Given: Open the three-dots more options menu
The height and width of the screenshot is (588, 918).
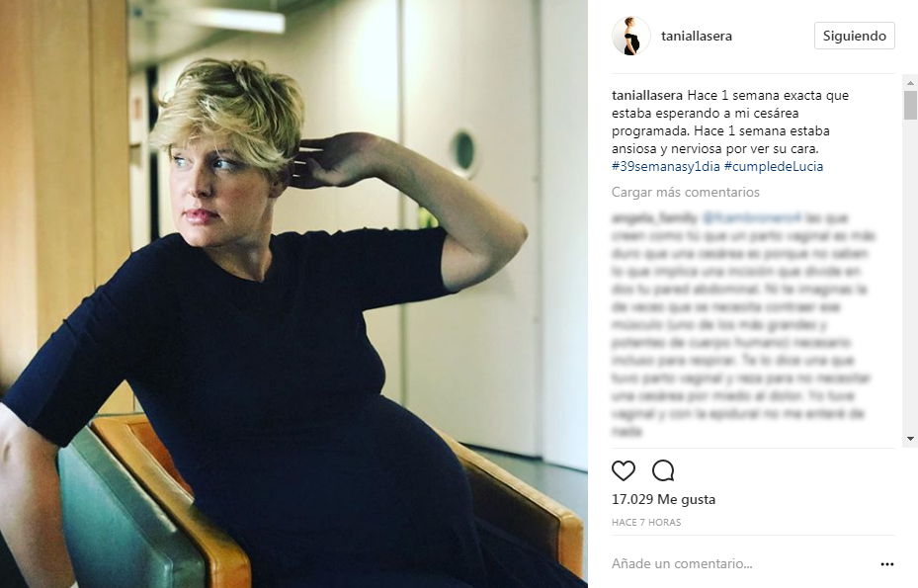Looking at the screenshot, I should pos(887,564).
